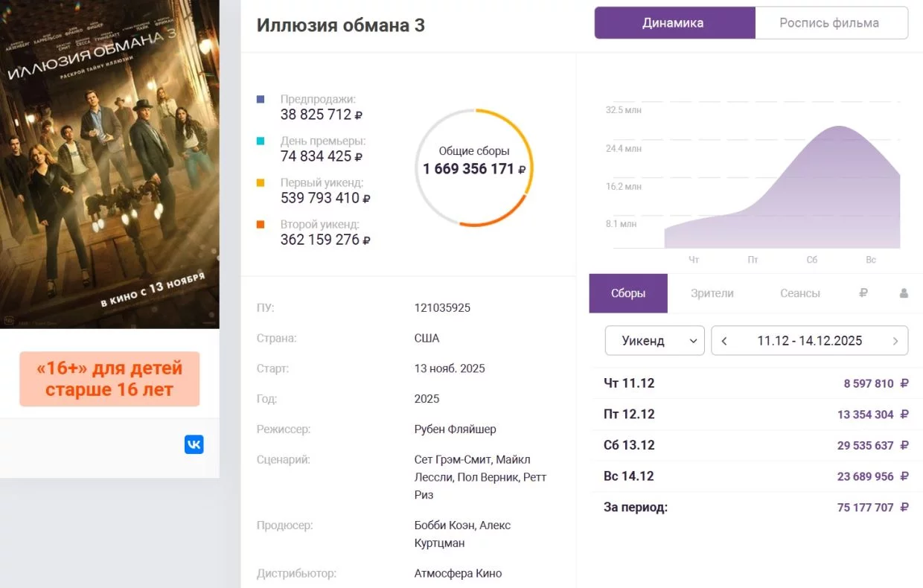The height and width of the screenshot is (588, 923).
Task: Click the orange Второй уикенд legend square
Action: [260, 224]
